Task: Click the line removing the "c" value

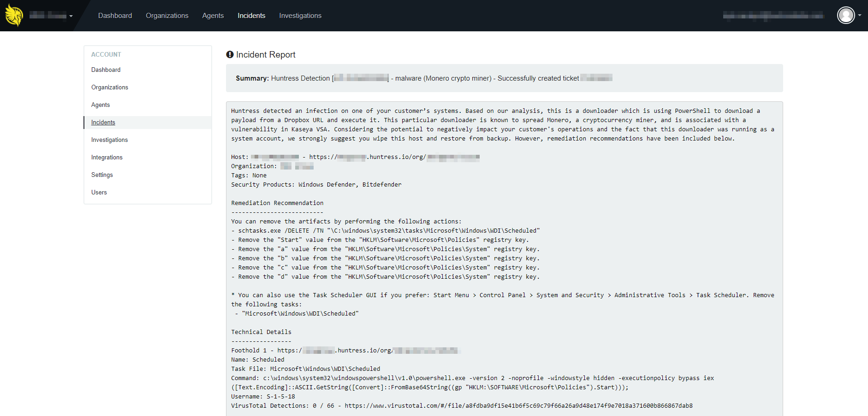Action: coord(386,268)
